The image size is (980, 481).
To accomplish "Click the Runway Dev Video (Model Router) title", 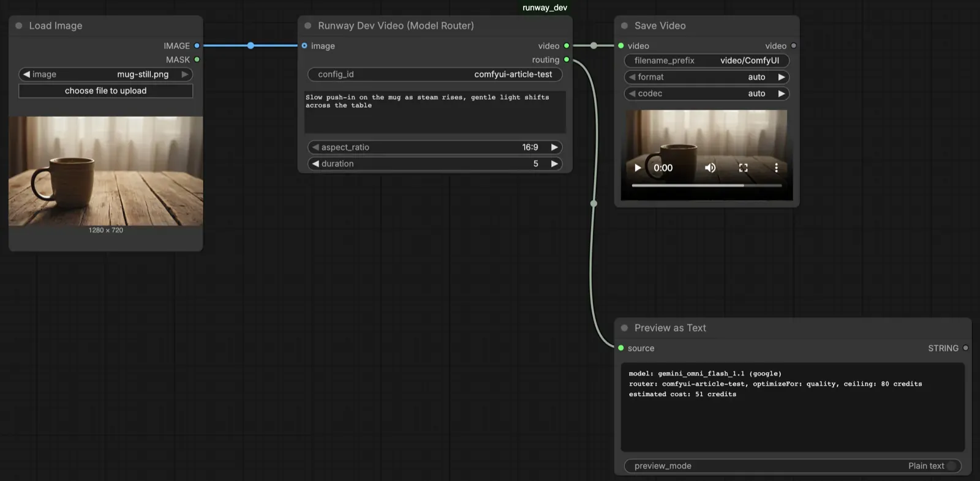I will [396, 26].
